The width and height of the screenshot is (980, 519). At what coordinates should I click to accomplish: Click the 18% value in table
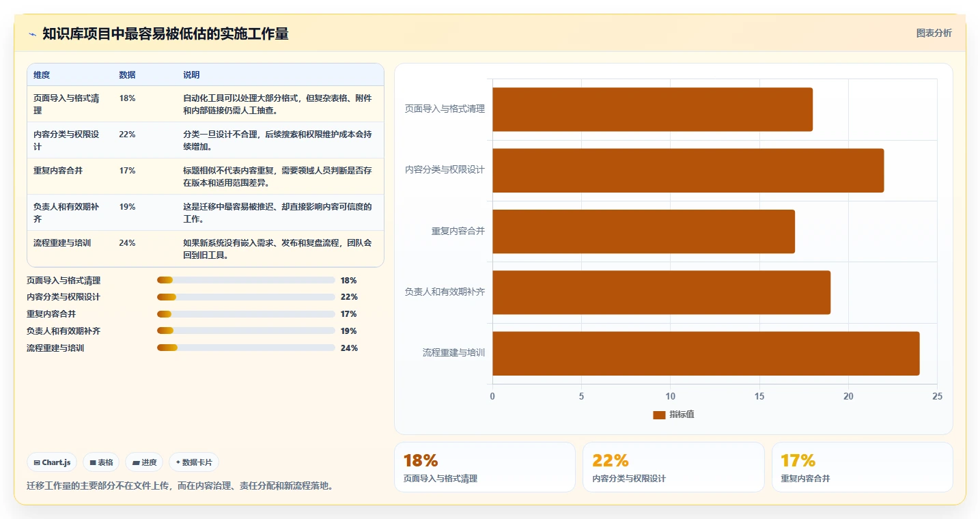[x=127, y=98]
